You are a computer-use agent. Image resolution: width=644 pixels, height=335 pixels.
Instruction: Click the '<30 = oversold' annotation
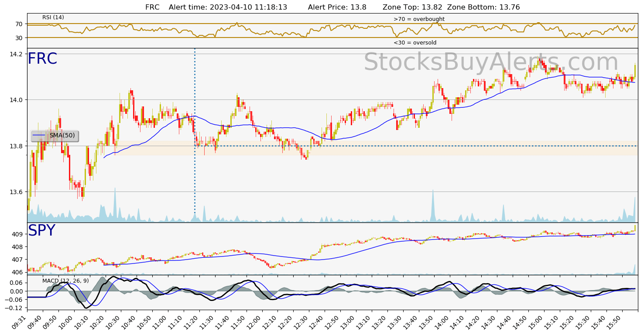pos(415,43)
